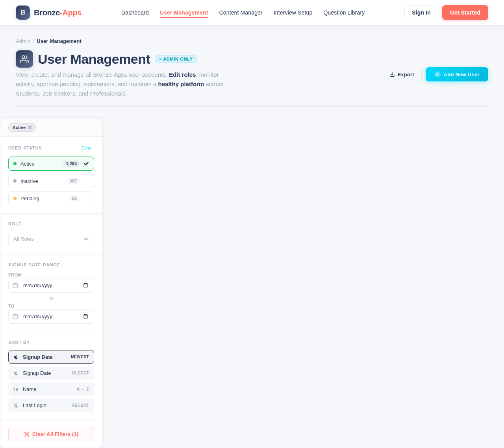
Task: Switch to the Content Manager tab
Action: [241, 12]
